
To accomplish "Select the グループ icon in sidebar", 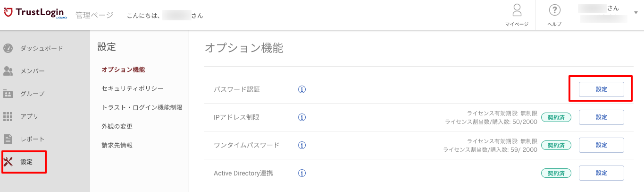I will (x=8, y=94).
